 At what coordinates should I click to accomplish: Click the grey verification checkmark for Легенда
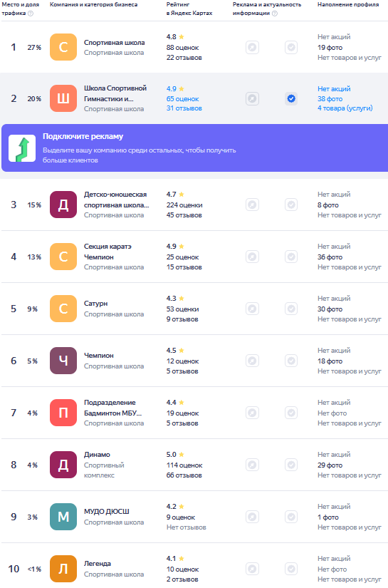pos(291,569)
